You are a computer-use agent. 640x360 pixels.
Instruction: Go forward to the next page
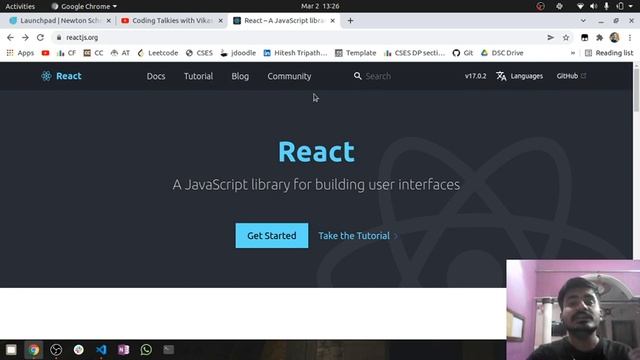(25, 38)
